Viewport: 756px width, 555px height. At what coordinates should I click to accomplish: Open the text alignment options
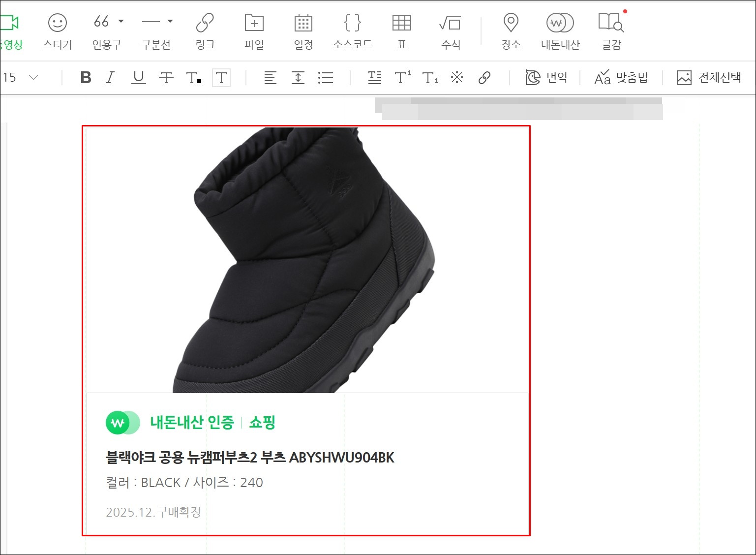click(270, 78)
